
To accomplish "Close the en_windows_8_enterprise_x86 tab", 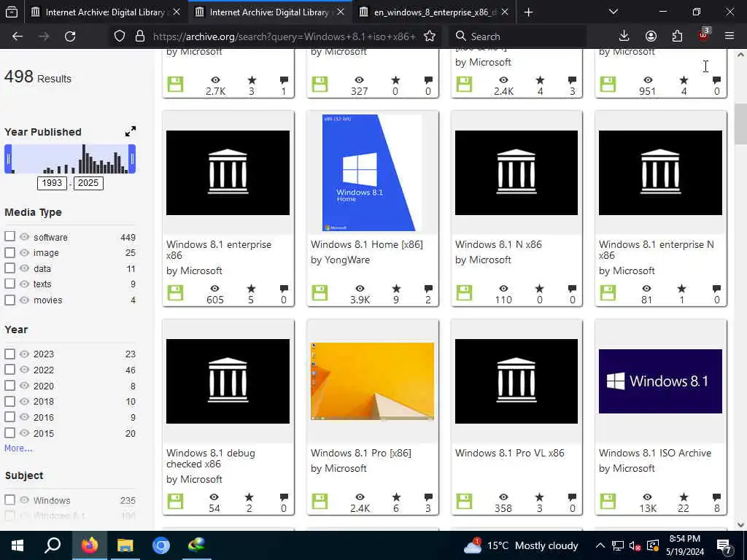I will [x=505, y=12].
